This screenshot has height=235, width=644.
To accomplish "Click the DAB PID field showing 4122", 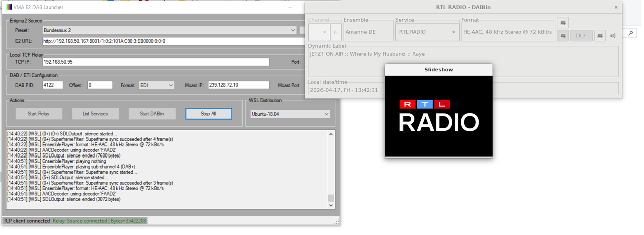I will pyautogui.click(x=52, y=85).
